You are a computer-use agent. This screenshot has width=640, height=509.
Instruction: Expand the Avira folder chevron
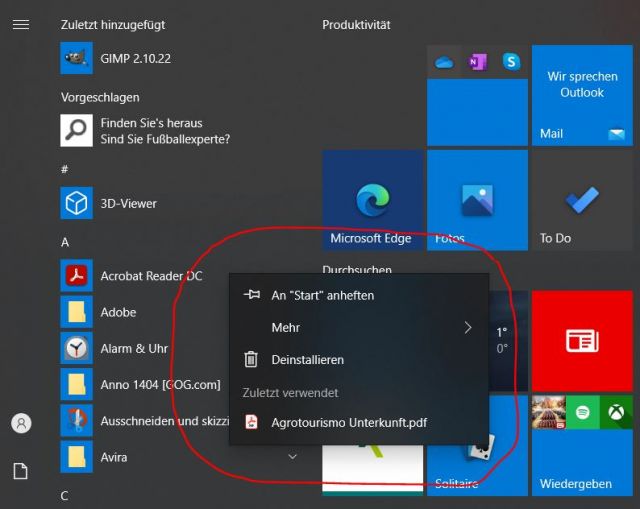click(x=292, y=457)
